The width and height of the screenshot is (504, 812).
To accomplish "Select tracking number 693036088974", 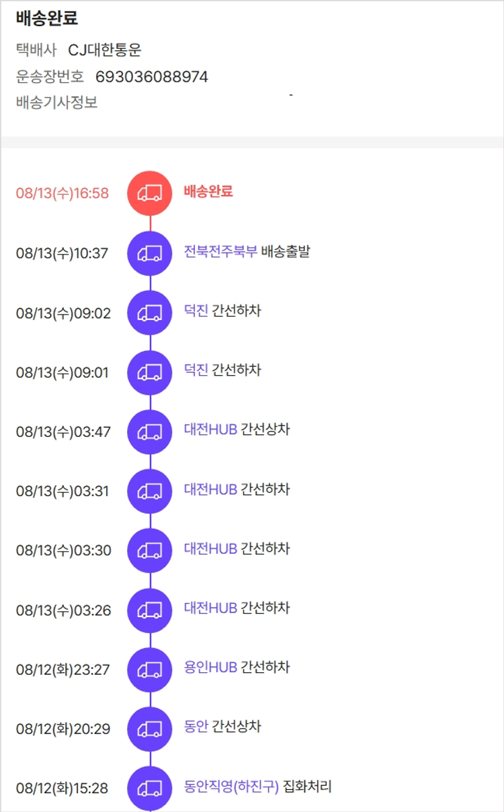I will (x=152, y=77).
